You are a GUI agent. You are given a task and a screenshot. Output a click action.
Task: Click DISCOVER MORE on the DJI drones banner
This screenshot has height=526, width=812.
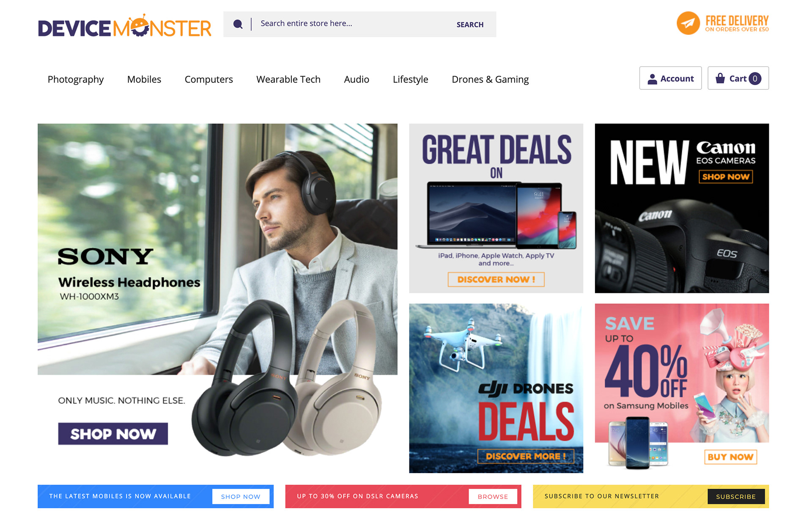(526, 456)
